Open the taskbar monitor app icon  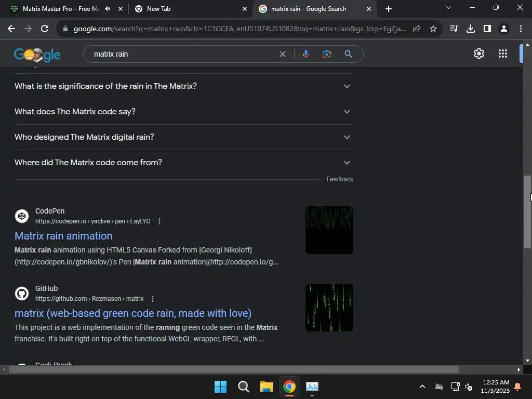click(x=312, y=387)
